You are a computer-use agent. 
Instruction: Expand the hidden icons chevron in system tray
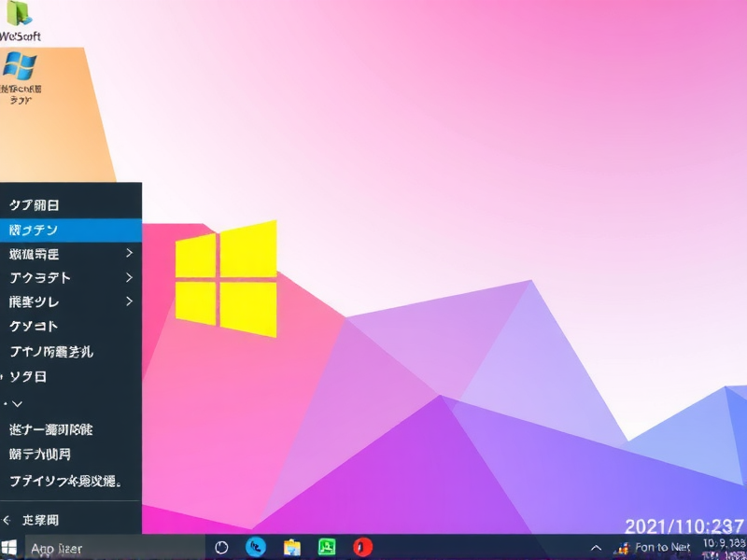[595, 548]
